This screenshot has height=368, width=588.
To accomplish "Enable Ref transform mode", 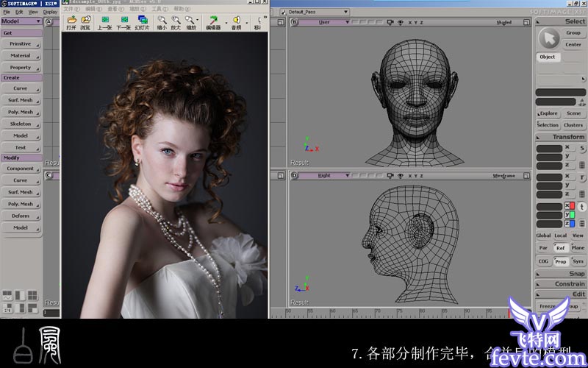I will pyautogui.click(x=560, y=248).
